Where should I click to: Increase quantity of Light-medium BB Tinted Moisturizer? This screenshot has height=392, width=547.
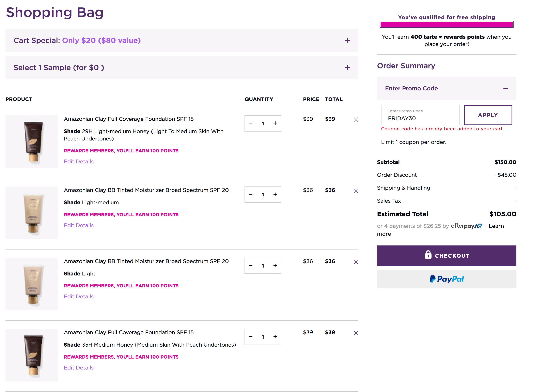[x=275, y=194]
